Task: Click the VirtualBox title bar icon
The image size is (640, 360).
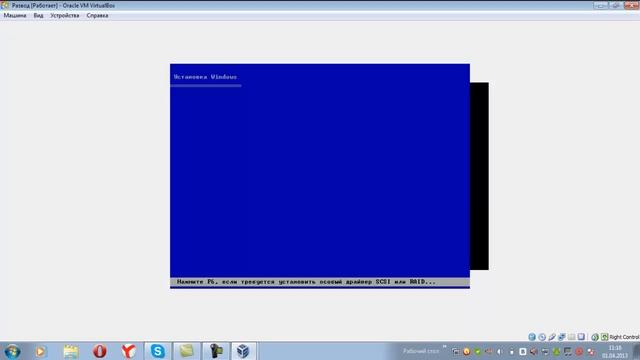Action: 5,5
